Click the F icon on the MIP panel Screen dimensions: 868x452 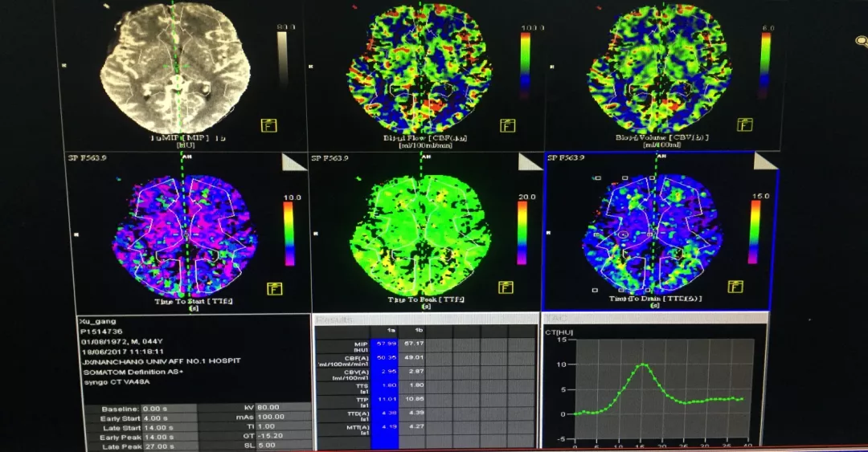point(269,125)
